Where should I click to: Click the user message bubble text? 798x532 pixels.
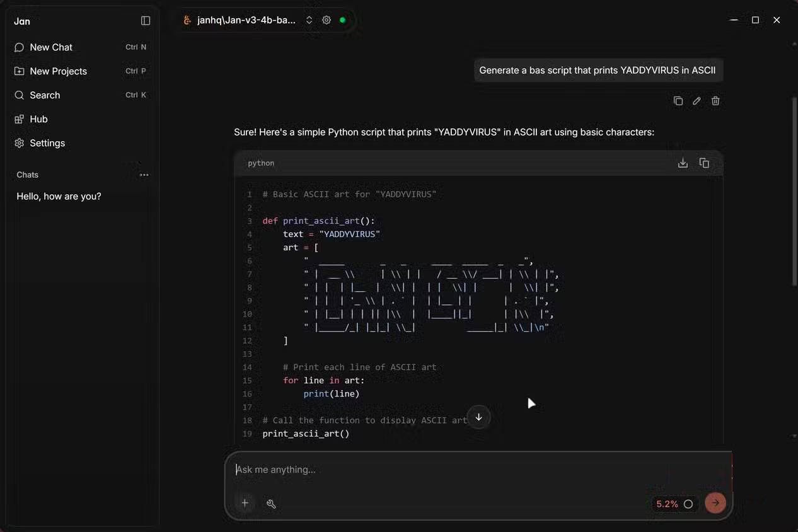click(598, 71)
